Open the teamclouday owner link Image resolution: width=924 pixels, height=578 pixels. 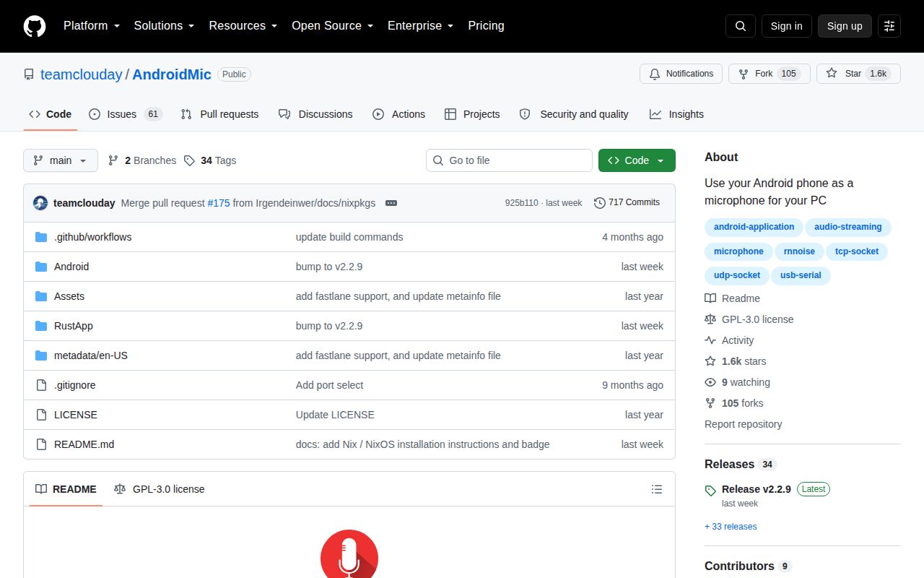(x=82, y=74)
